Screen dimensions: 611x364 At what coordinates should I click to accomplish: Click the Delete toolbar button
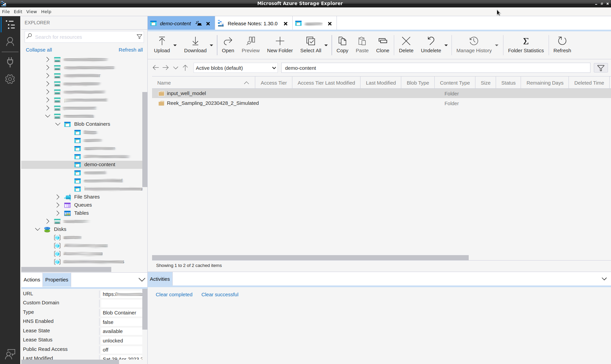406,45
